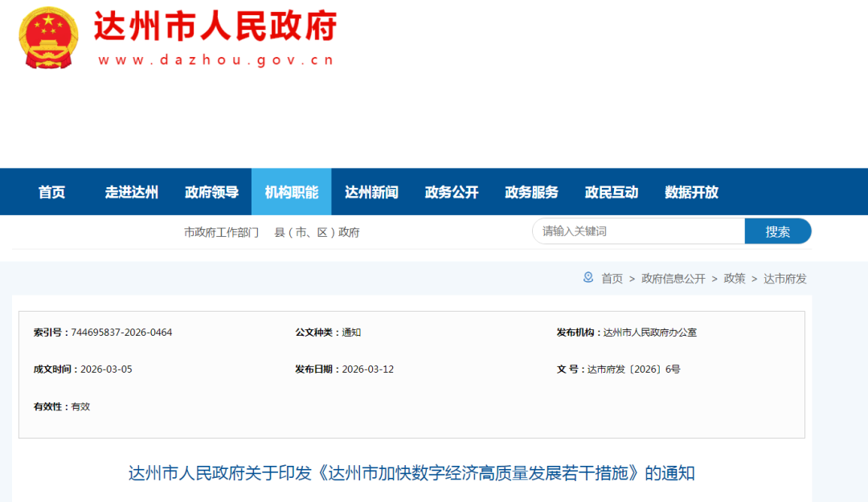Click the magnifier area on 搜索 button
Image resolution: width=868 pixels, height=502 pixels.
759,231
